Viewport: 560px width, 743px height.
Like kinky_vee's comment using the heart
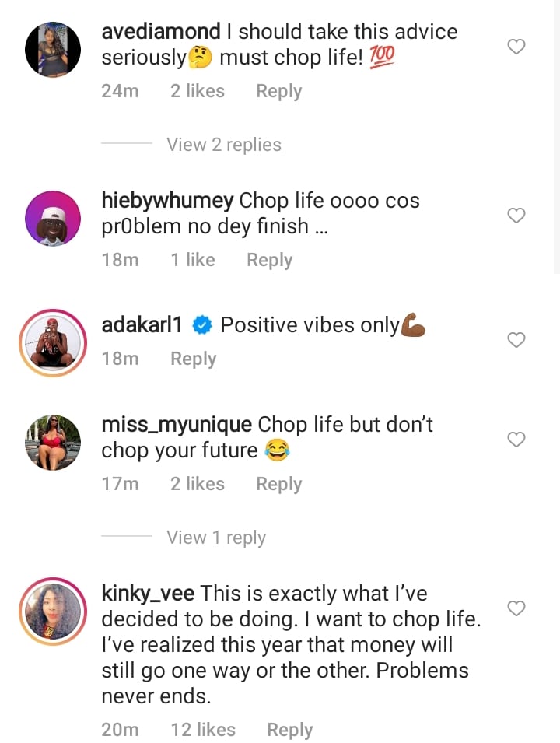pos(516,608)
